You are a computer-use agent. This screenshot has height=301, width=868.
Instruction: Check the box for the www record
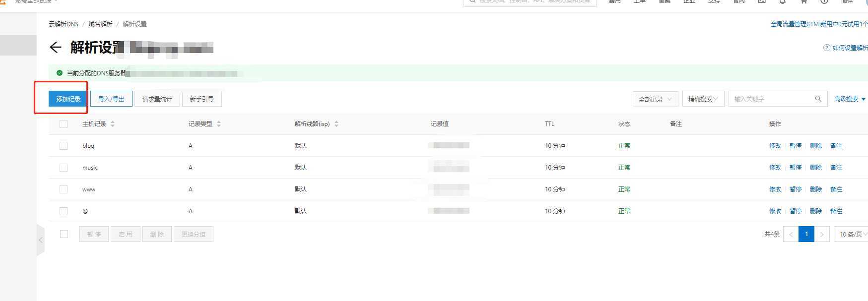tap(64, 189)
